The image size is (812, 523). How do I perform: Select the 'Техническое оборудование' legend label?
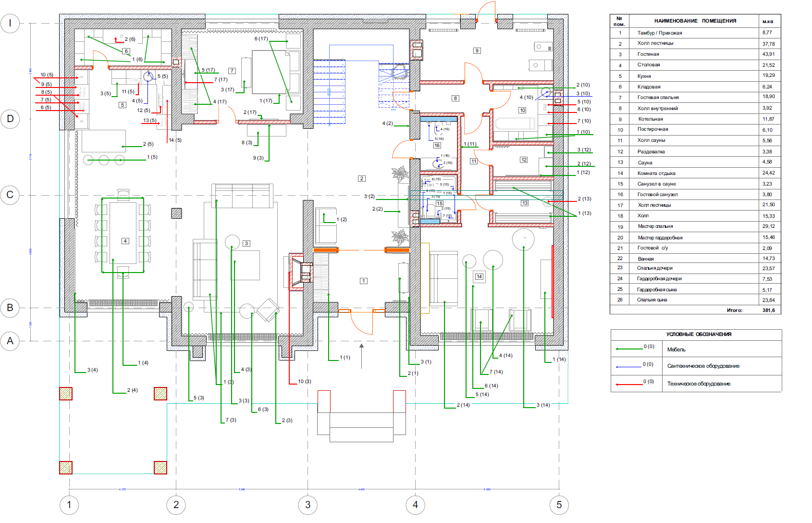pyautogui.click(x=699, y=384)
